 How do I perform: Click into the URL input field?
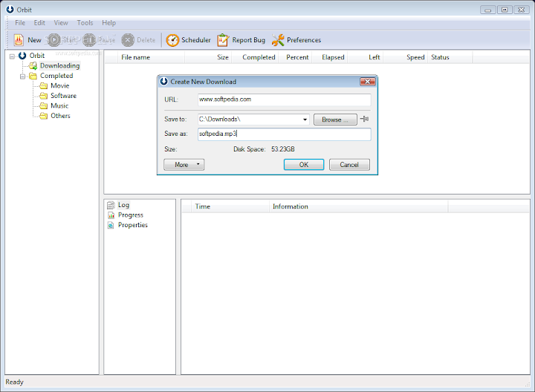[x=284, y=99]
